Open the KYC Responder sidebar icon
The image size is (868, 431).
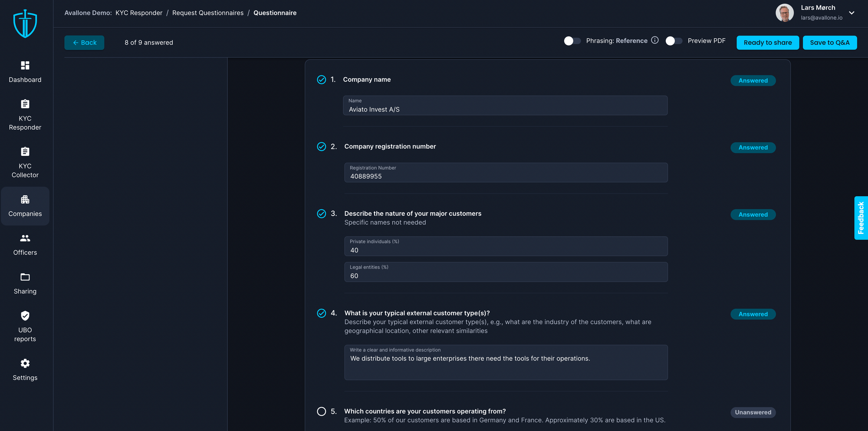click(25, 104)
